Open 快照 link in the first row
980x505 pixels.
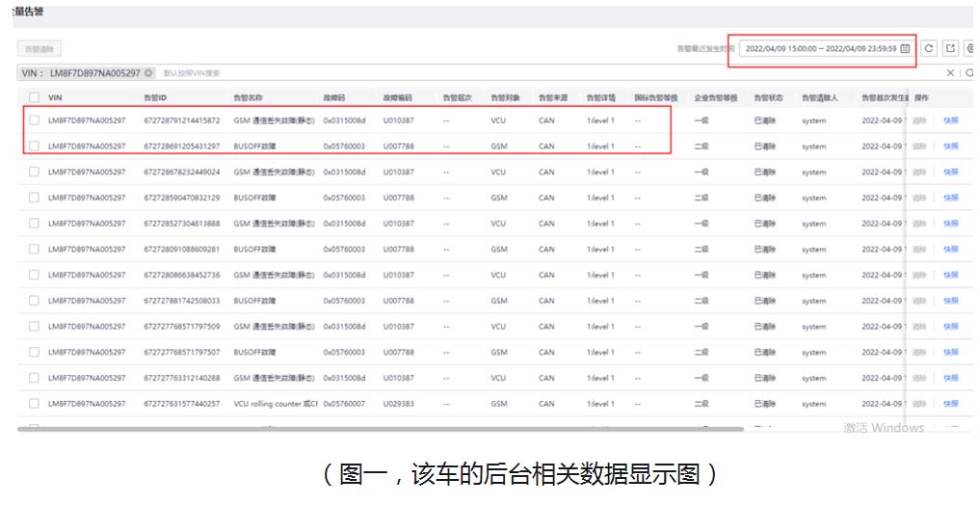(950, 120)
